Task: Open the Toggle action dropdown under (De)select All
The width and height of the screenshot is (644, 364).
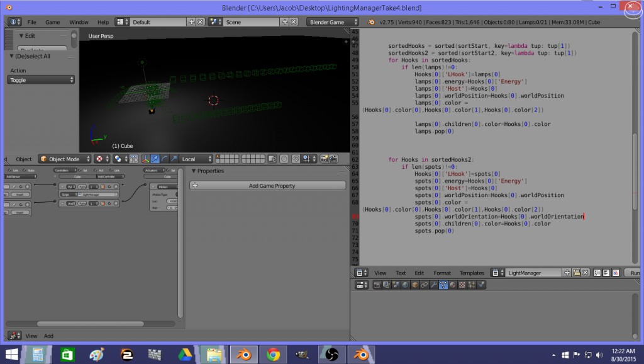Action: [x=41, y=79]
